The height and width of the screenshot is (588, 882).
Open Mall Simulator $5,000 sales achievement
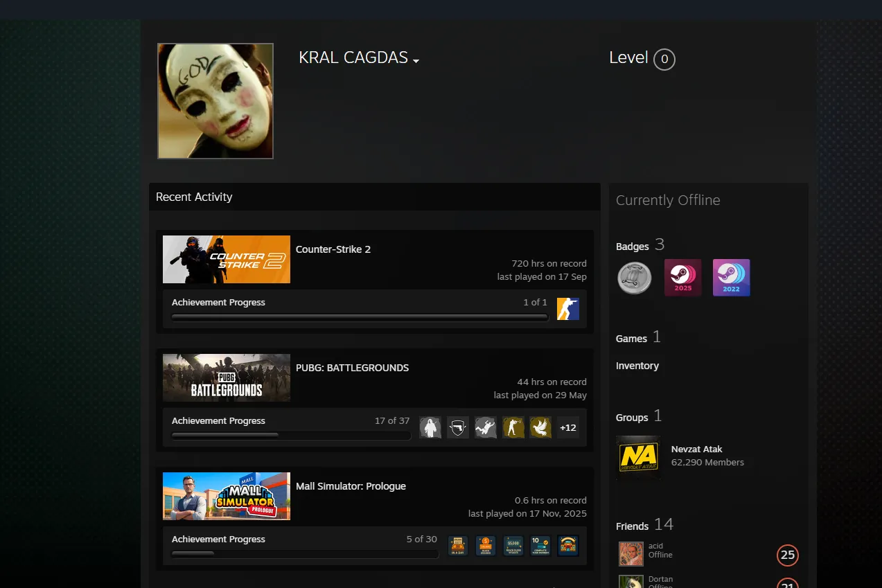tap(513, 546)
